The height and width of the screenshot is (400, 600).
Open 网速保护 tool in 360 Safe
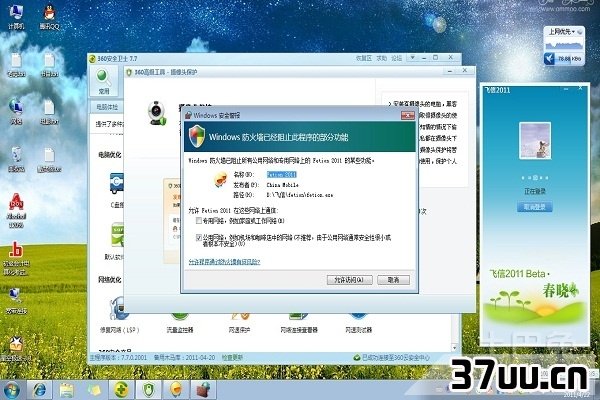[x=240, y=322]
